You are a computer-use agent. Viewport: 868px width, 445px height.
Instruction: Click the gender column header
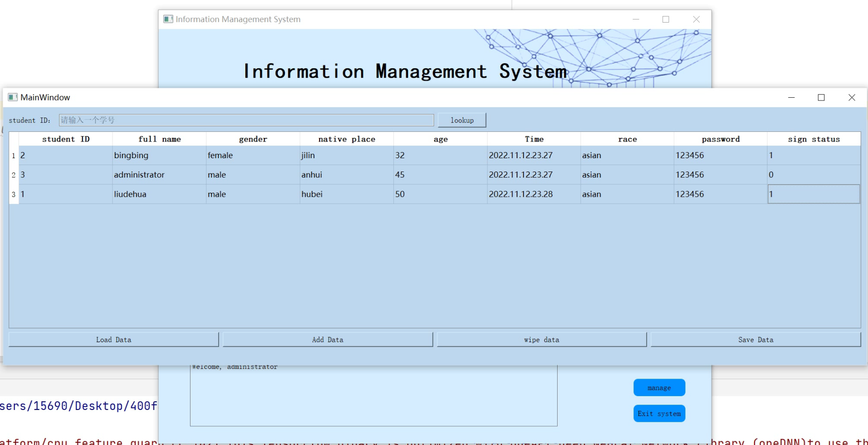(253, 139)
